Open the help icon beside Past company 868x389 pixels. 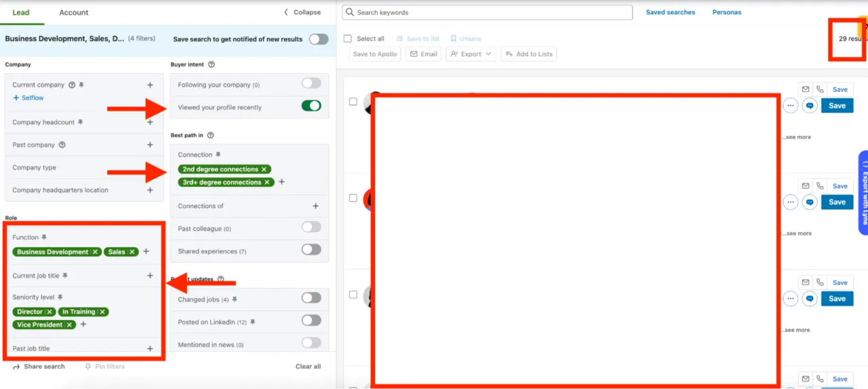(62, 145)
